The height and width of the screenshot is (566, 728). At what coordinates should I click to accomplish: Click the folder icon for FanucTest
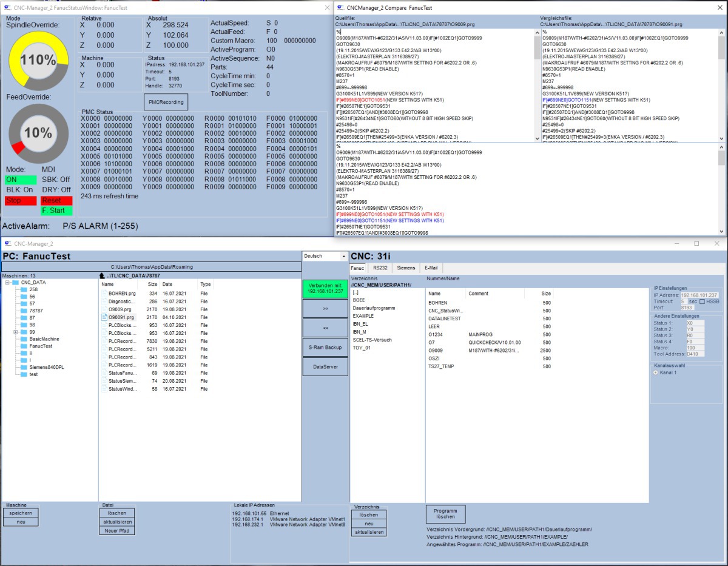pyautogui.click(x=24, y=346)
